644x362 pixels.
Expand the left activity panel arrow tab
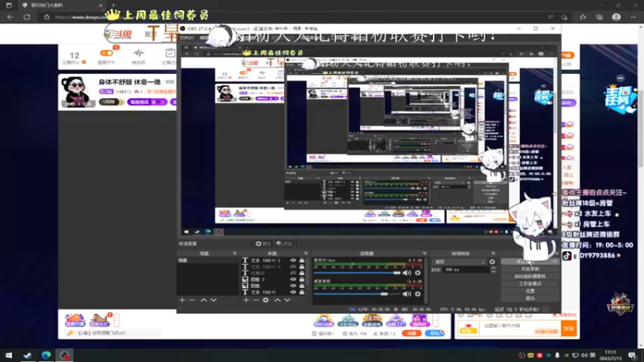click(x=117, y=319)
